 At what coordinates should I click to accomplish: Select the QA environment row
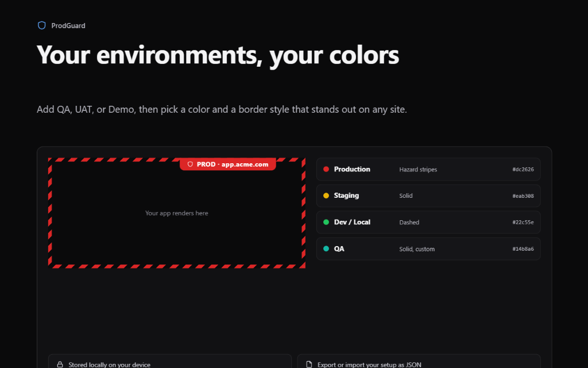[x=428, y=248]
